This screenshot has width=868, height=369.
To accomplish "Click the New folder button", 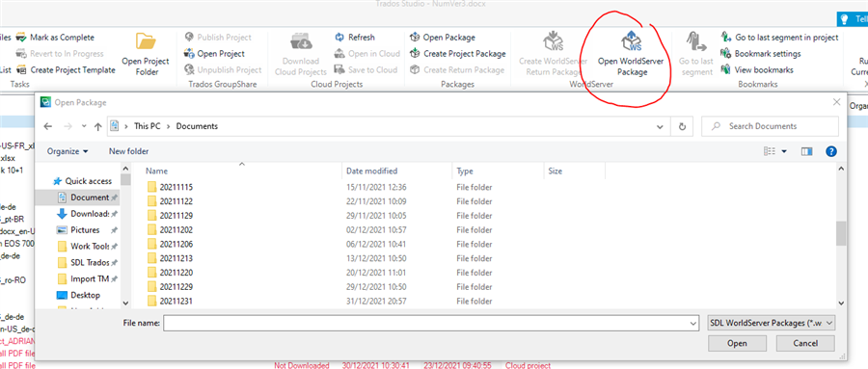I will (x=129, y=151).
